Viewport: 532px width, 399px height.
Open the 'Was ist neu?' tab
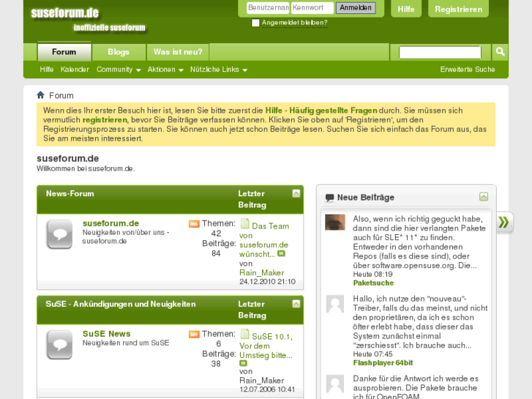point(178,52)
